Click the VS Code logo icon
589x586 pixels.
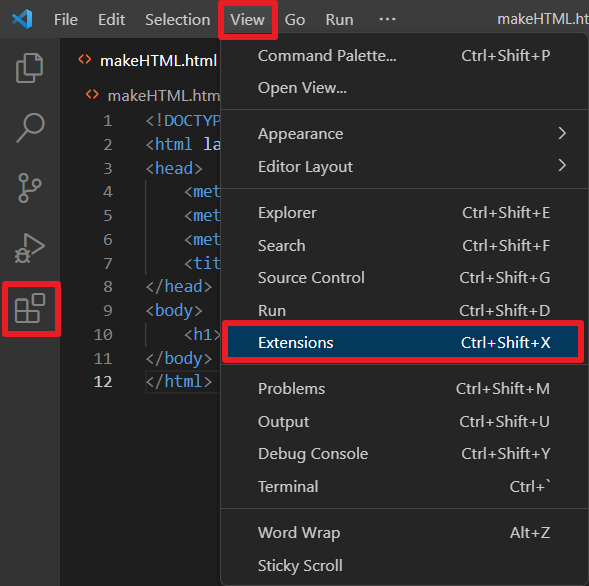pyautogui.click(x=23, y=19)
